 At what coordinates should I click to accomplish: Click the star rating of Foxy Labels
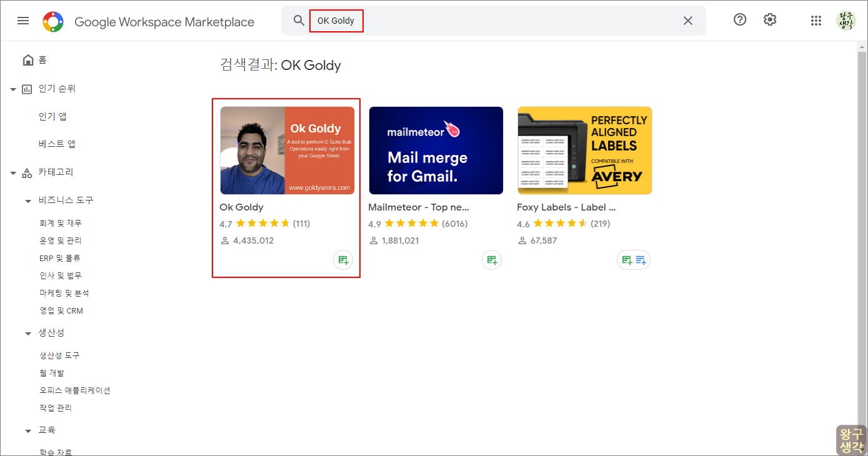[560, 224]
